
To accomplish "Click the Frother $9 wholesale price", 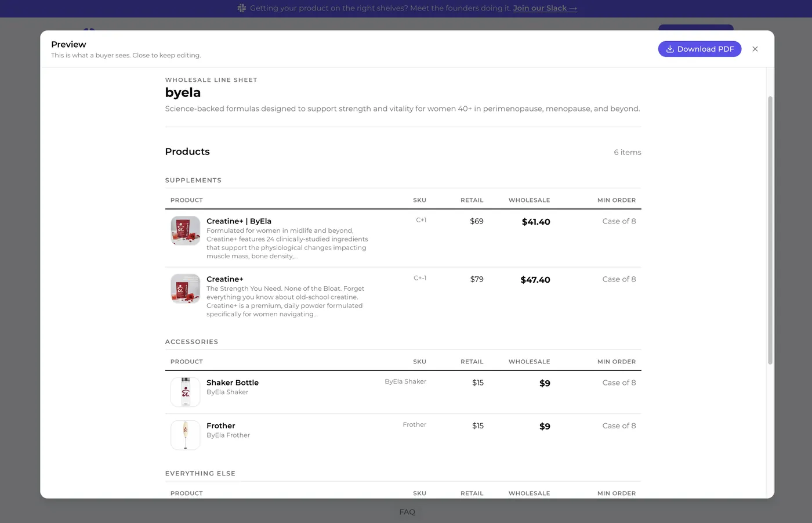I will click(545, 426).
